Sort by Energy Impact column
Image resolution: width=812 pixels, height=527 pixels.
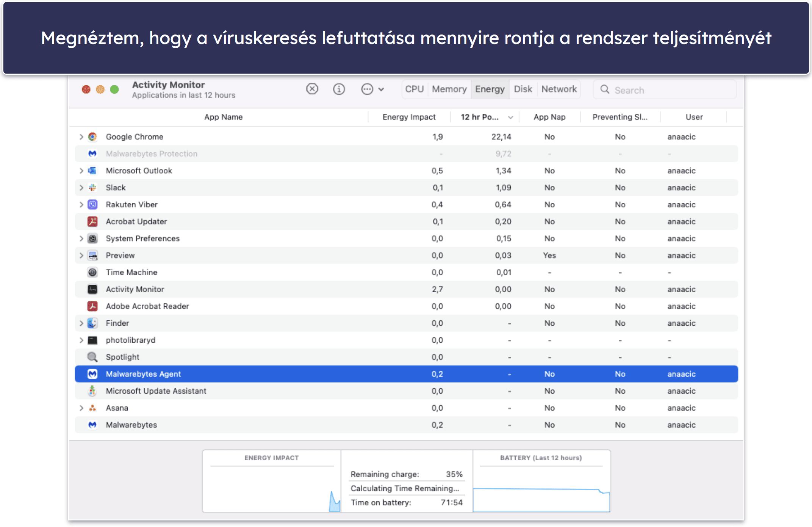(409, 117)
